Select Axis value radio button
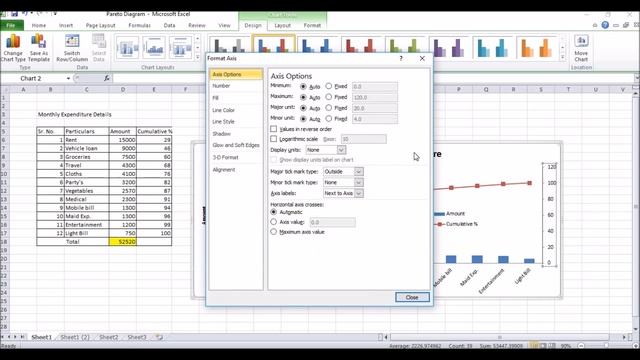 point(273,222)
